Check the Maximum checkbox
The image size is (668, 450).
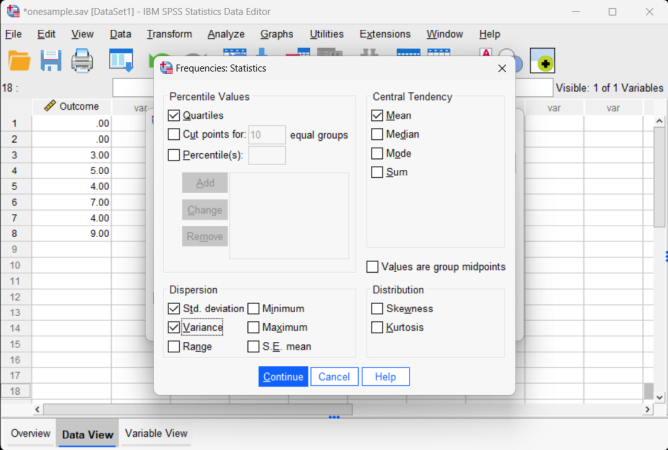[253, 327]
